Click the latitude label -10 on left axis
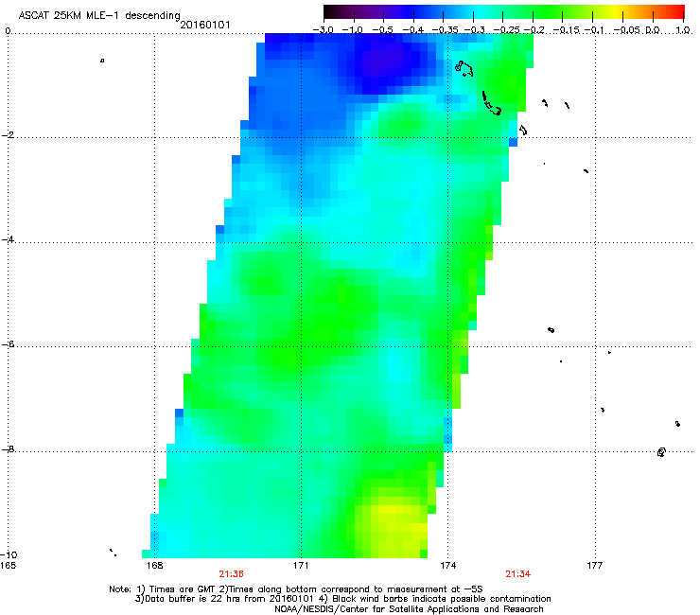The width and height of the screenshot is (700, 615). [9, 554]
